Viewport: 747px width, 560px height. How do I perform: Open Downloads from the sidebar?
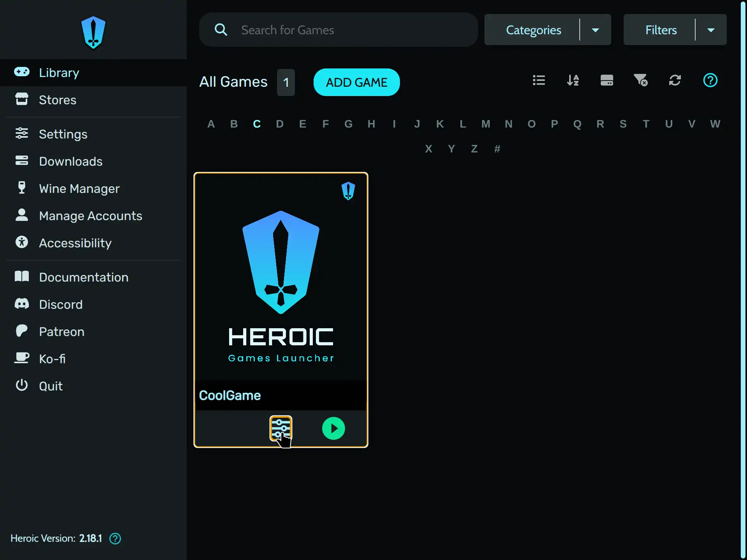22,161
